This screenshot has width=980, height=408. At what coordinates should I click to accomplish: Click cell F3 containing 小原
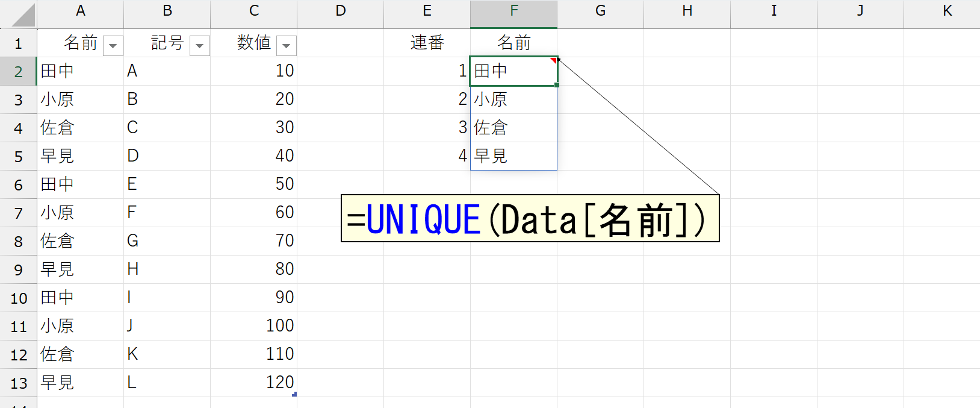[514, 99]
